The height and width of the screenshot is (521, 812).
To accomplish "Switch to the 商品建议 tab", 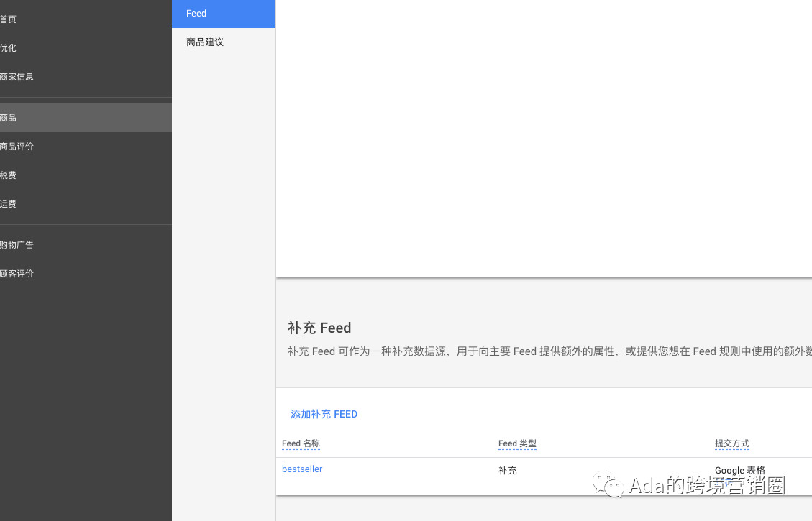I will click(224, 42).
